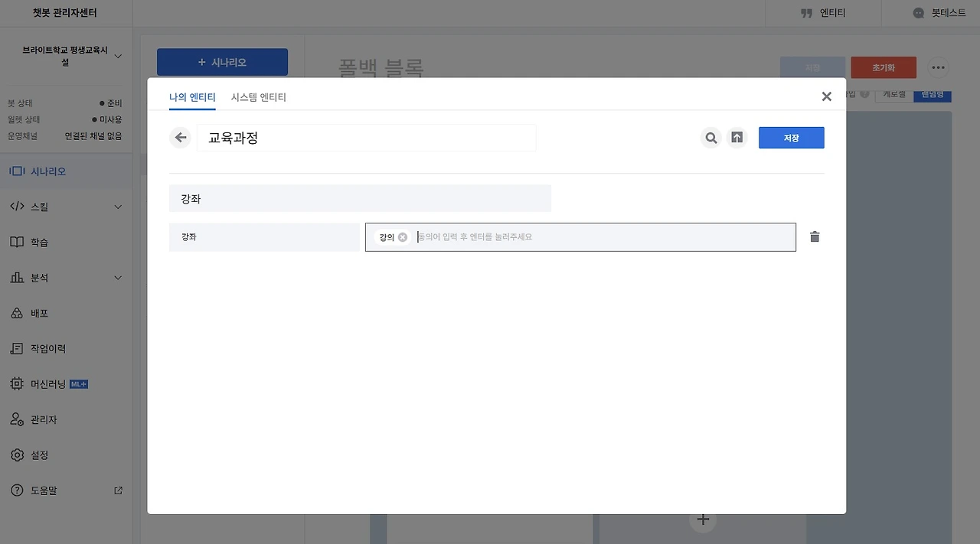This screenshot has height=544, width=980.
Task: Click the background 저장 button beside 초기화
Action: pyautogui.click(x=812, y=67)
